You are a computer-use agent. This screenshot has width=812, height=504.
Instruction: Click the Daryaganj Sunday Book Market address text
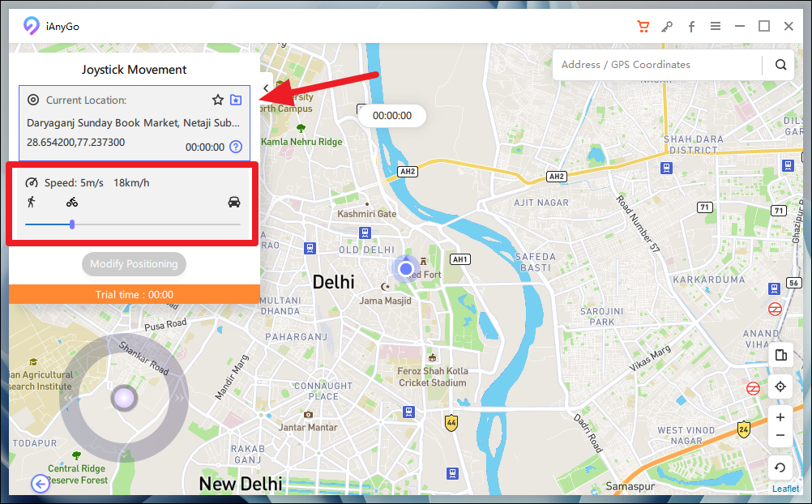(x=133, y=123)
